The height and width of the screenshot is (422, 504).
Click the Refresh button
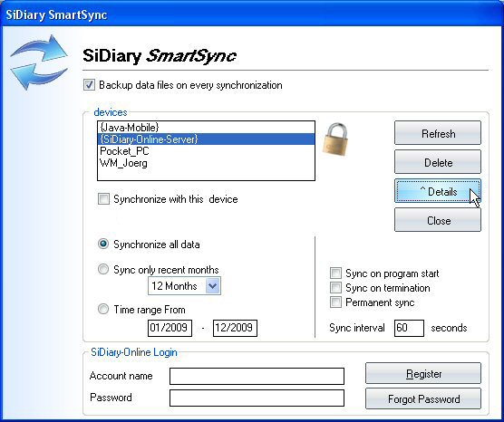pos(438,133)
